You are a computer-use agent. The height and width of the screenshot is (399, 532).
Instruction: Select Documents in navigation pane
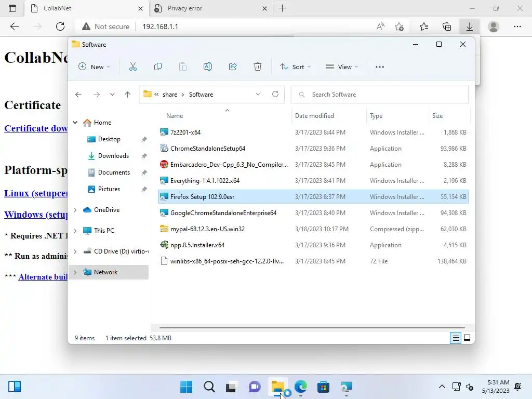(114, 172)
